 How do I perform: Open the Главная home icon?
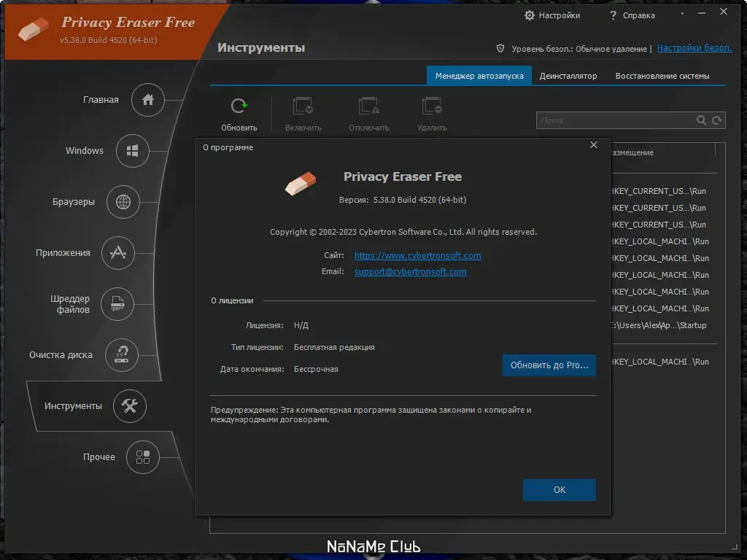[147, 99]
